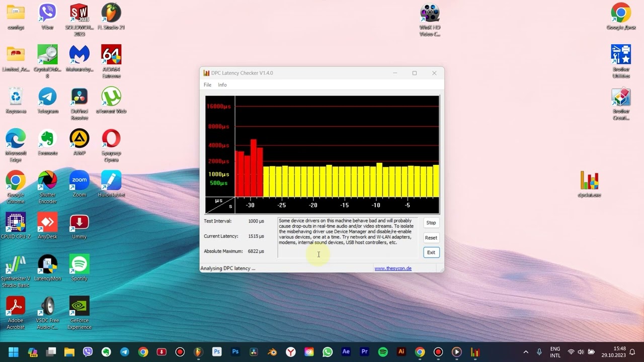Select the Evernote desktop shortcut
Screen dimensions: 644x362
47,142
